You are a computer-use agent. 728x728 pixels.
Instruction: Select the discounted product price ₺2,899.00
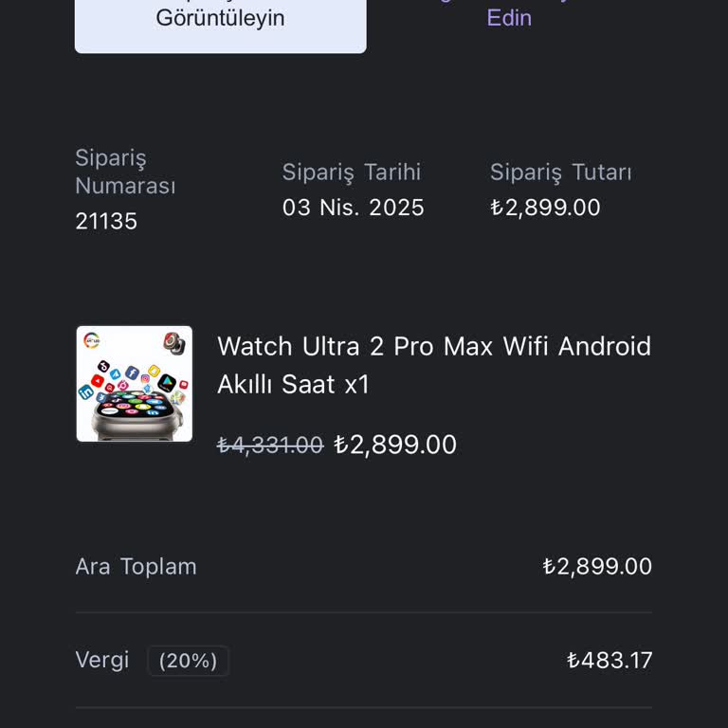[x=395, y=445]
